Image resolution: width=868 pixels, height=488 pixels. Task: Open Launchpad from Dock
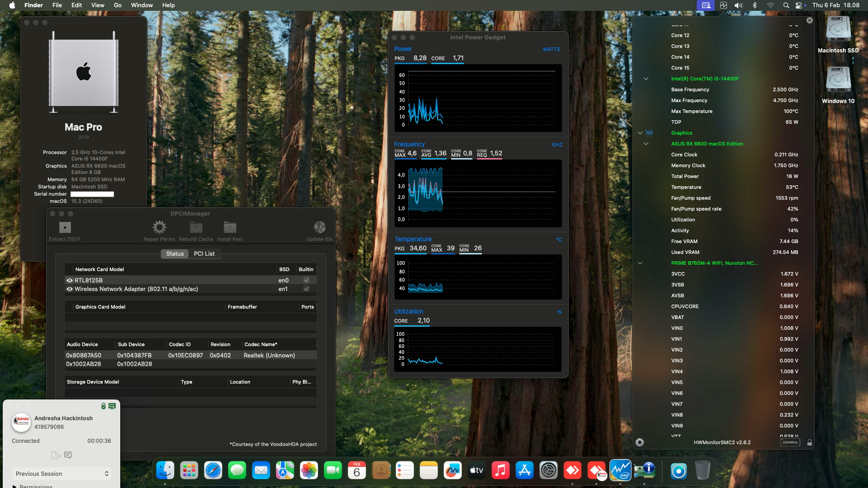[x=189, y=471]
